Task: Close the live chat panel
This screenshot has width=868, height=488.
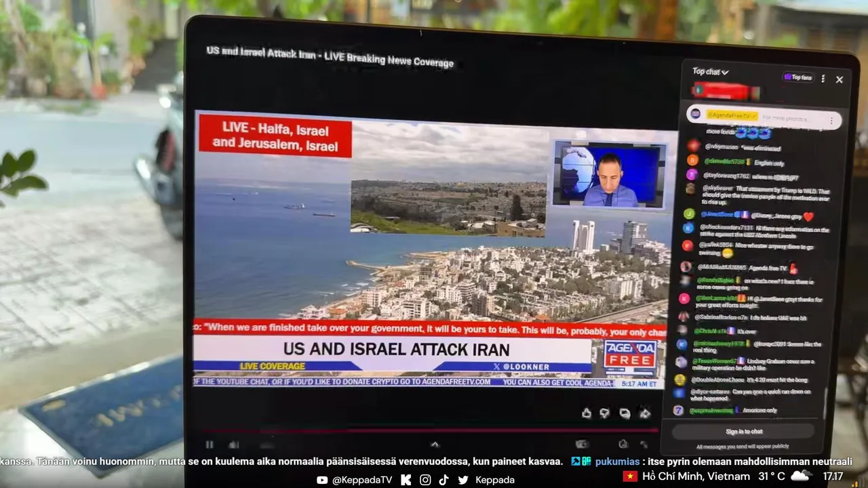Action: click(840, 79)
